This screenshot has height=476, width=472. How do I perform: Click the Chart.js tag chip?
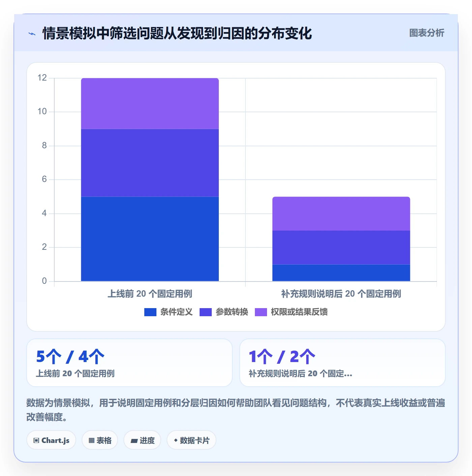51,440
